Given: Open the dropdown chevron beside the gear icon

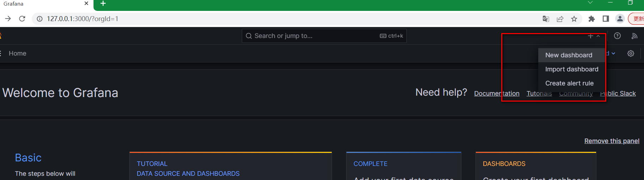Looking at the screenshot, I should (x=613, y=53).
